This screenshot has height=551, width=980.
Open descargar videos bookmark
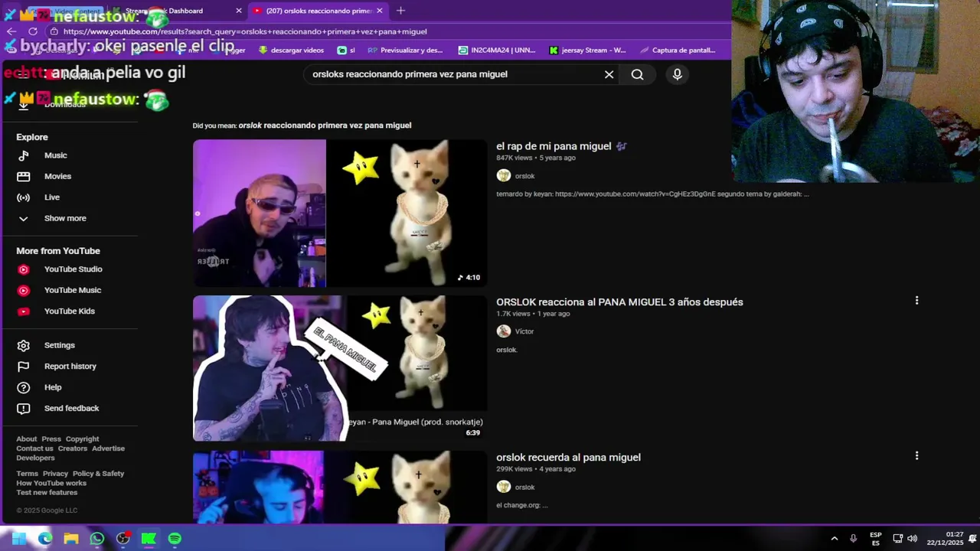pos(291,51)
